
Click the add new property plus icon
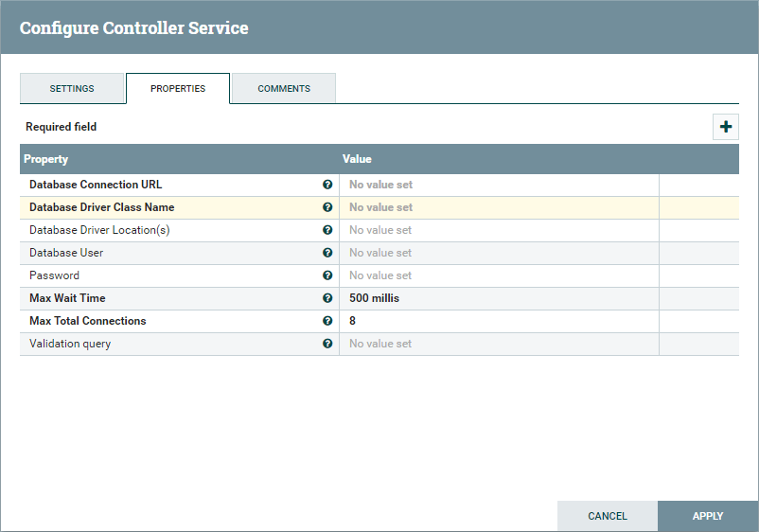[726, 127]
